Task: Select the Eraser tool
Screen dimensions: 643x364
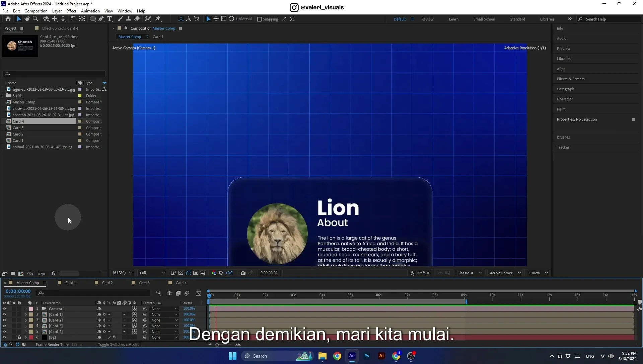Action: click(137, 19)
